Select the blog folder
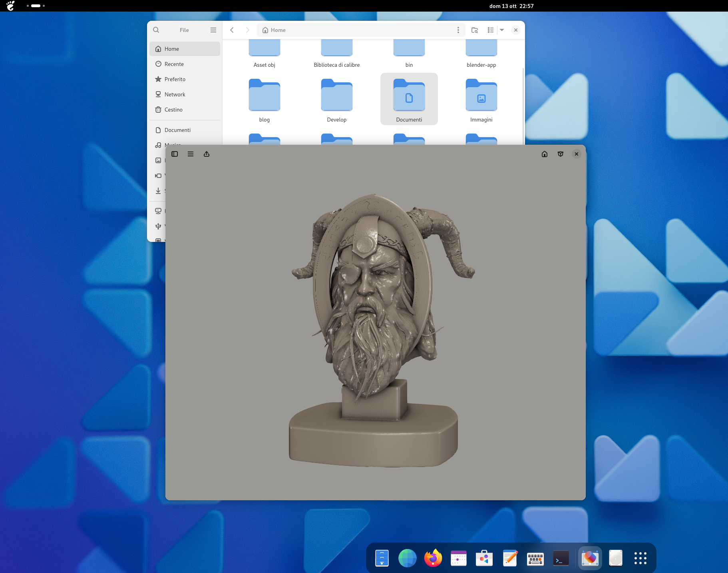 pyautogui.click(x=265, y=100)
